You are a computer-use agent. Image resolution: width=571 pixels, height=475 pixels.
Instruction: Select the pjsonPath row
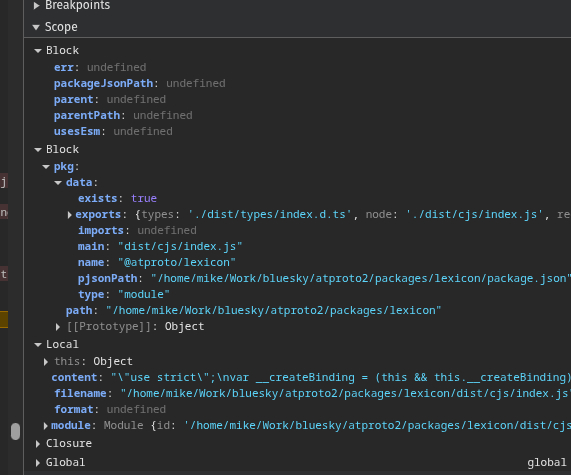tap(324, 279)
